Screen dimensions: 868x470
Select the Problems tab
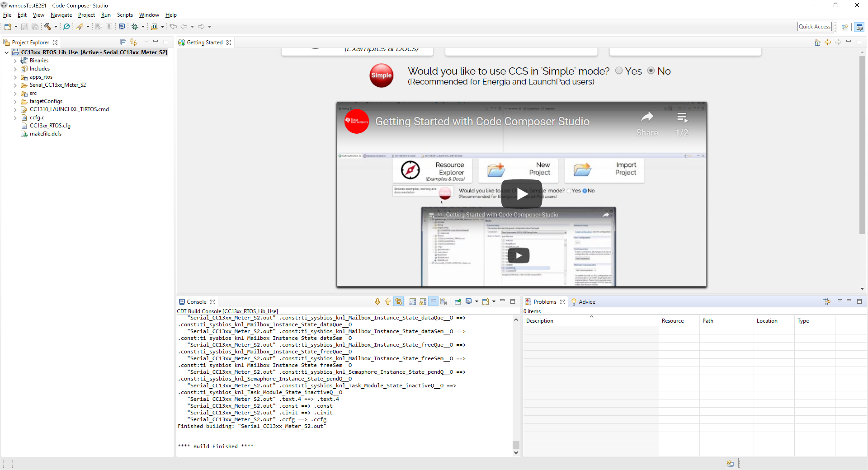pos(545,302)
